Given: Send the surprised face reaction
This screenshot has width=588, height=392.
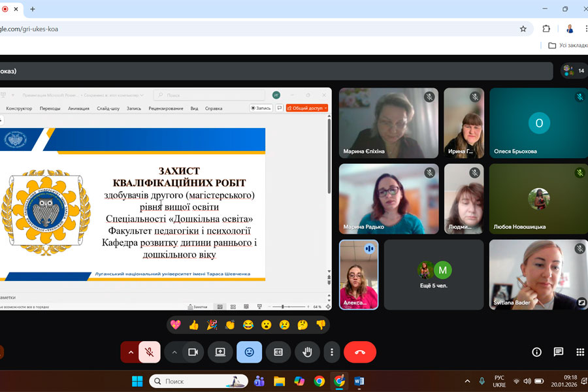Looking at the screenshot, I should 267,325.
